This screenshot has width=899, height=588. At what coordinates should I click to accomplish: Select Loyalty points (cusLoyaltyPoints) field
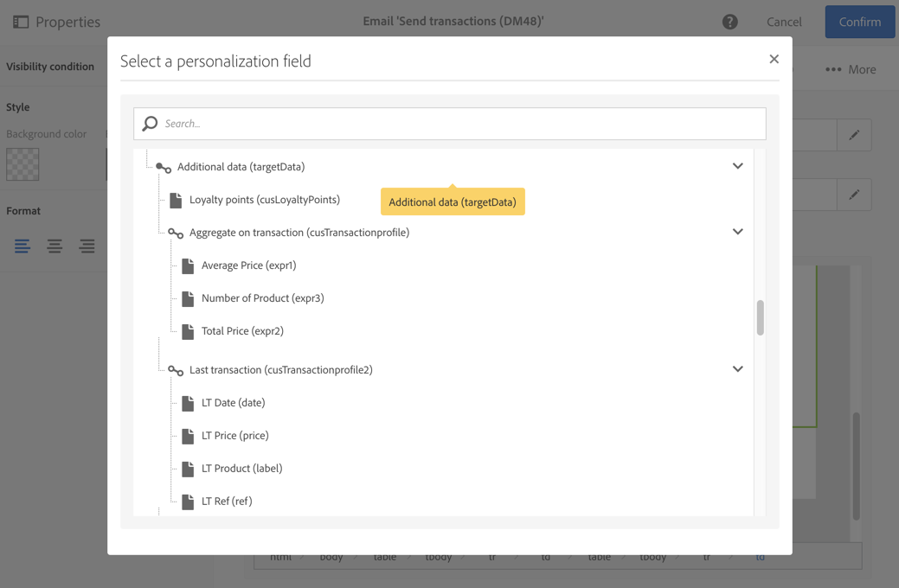[x=264, y=200]
